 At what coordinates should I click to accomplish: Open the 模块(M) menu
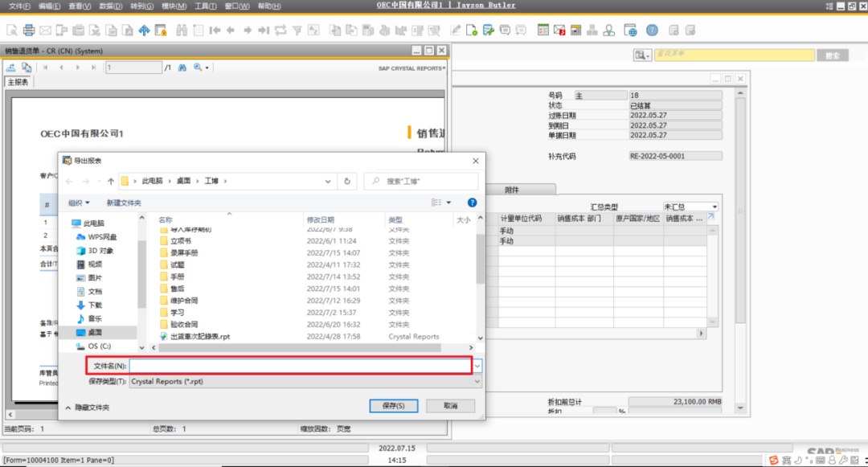click(x=174, y=6)
